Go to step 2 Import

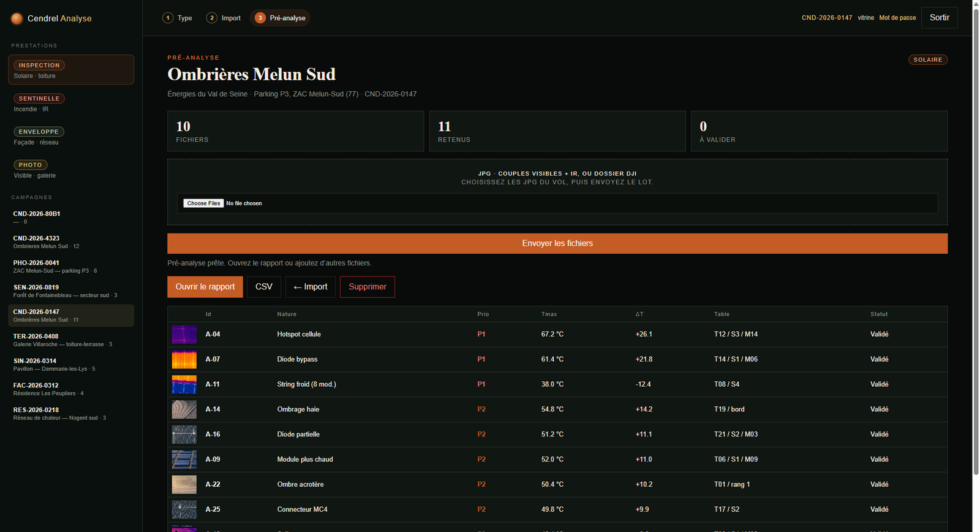pos(224,18)
